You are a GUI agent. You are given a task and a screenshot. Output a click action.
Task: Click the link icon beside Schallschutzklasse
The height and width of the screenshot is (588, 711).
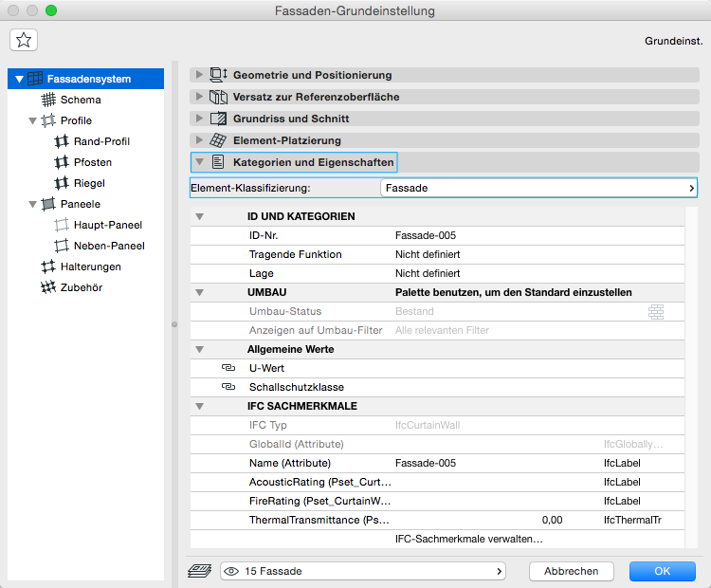coord(228,387)
